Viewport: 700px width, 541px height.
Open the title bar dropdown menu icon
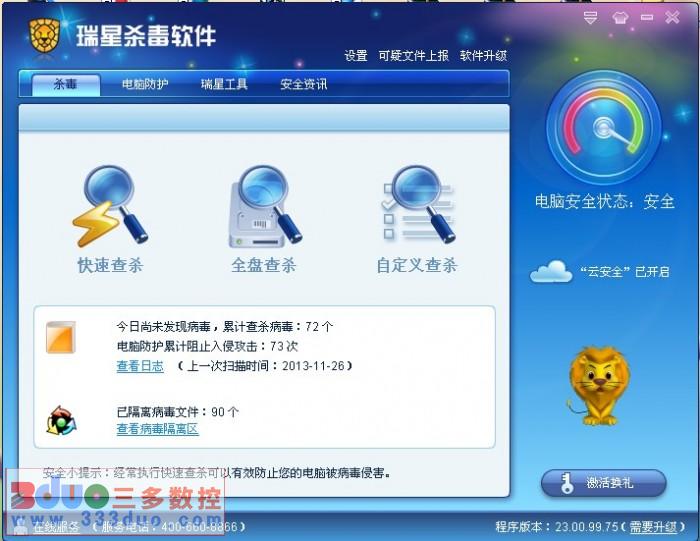[x=590, y=18]
